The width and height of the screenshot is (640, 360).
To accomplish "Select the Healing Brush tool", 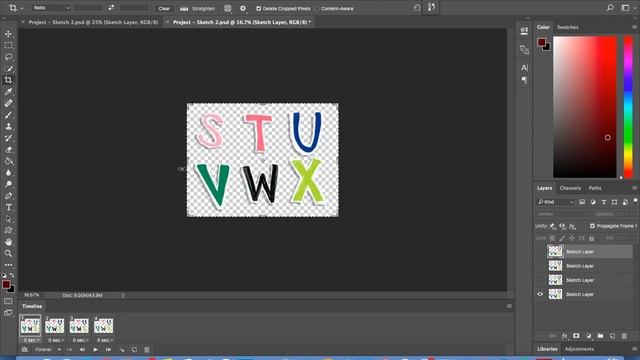I will click(8, 103).
